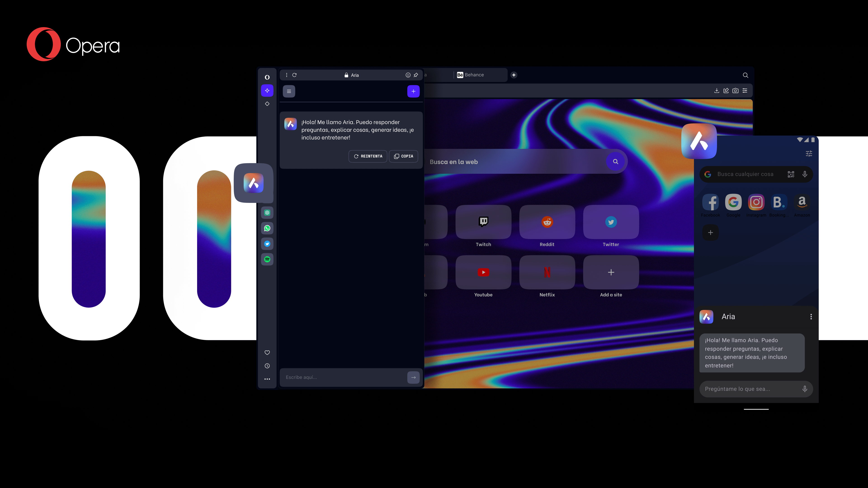The width and height of the screenshot is (868, 488).
Task: Open the Easy Setup sliders icon
Action: tap(745, 91)
